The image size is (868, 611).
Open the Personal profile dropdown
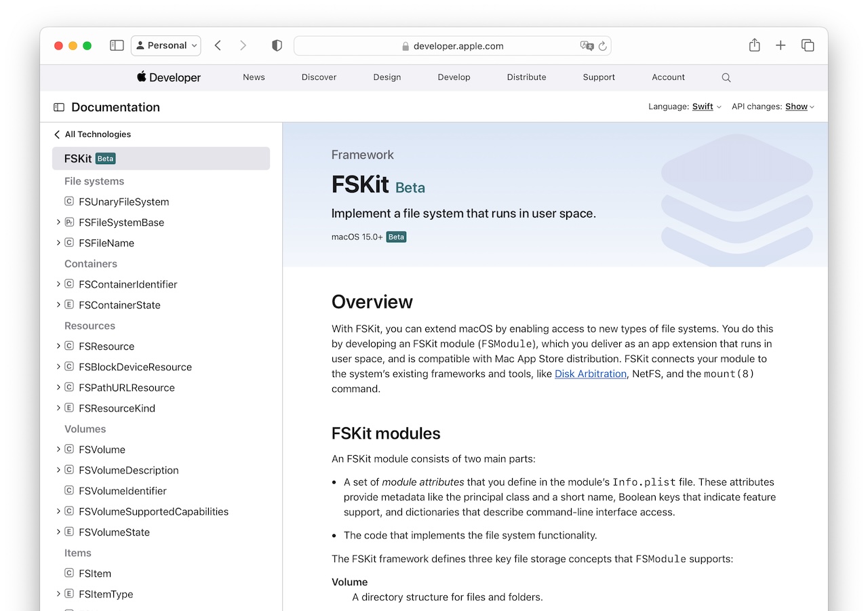166,45
